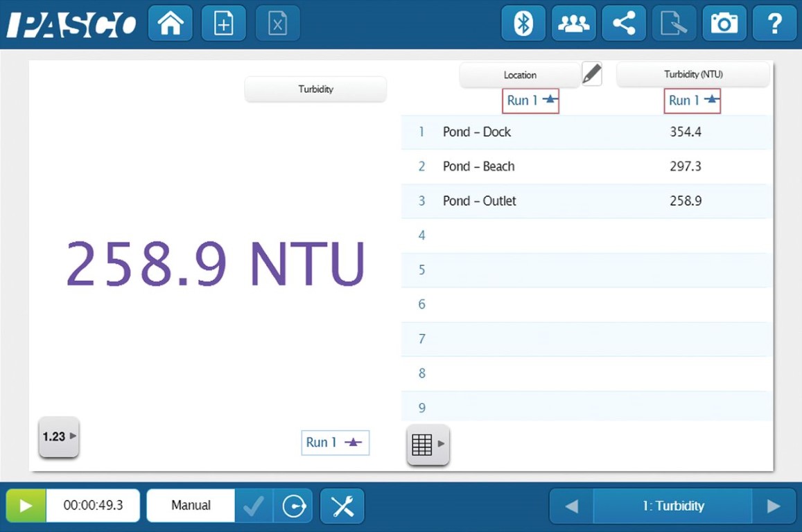802x532 pixels.
Task: Open Run 1 selector under digits display
Action: click(x=335, y=443)
